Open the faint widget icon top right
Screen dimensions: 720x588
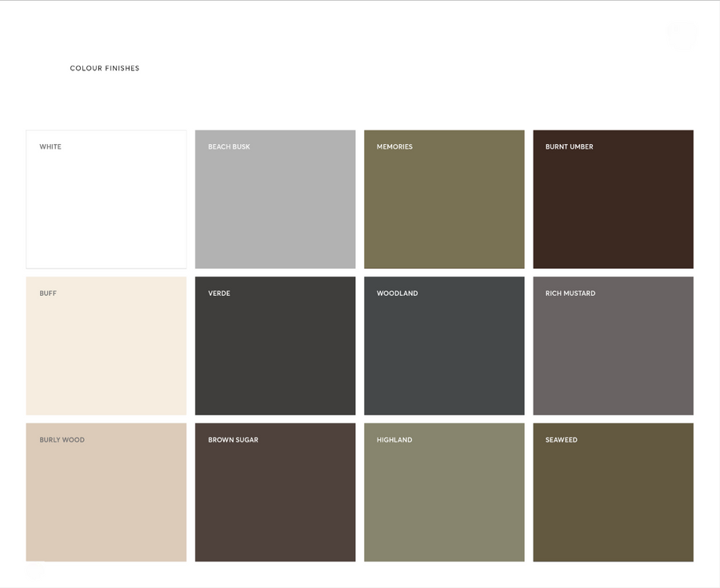[x=682, y=34]
